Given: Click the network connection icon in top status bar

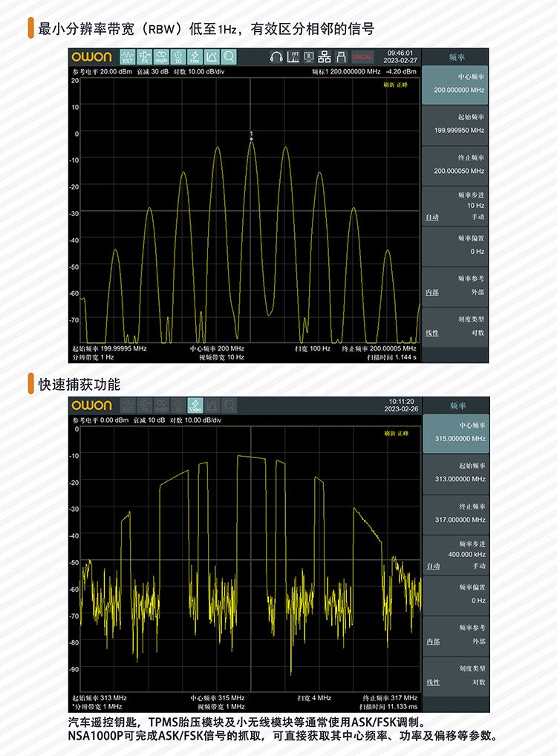Looking at the screenshot, I should 325,57.
